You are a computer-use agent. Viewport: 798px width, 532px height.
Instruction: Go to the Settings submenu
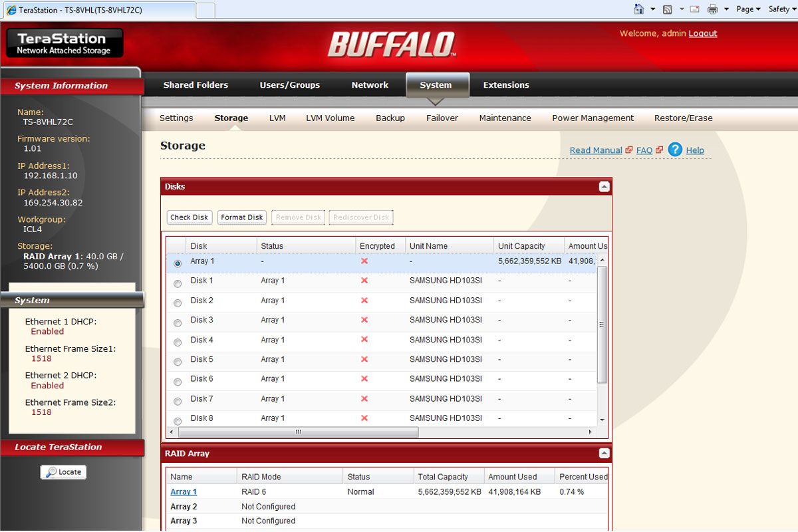[176, 118]
